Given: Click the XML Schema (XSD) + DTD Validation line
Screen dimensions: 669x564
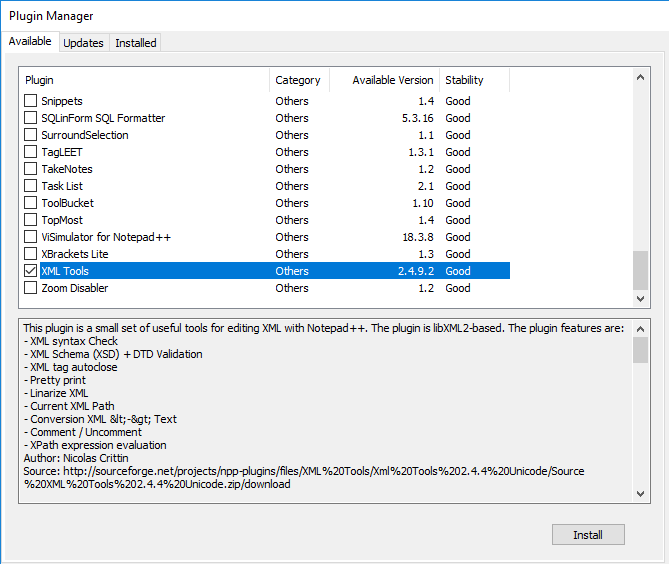Looking at the screenshot, I should click(113, 354).
